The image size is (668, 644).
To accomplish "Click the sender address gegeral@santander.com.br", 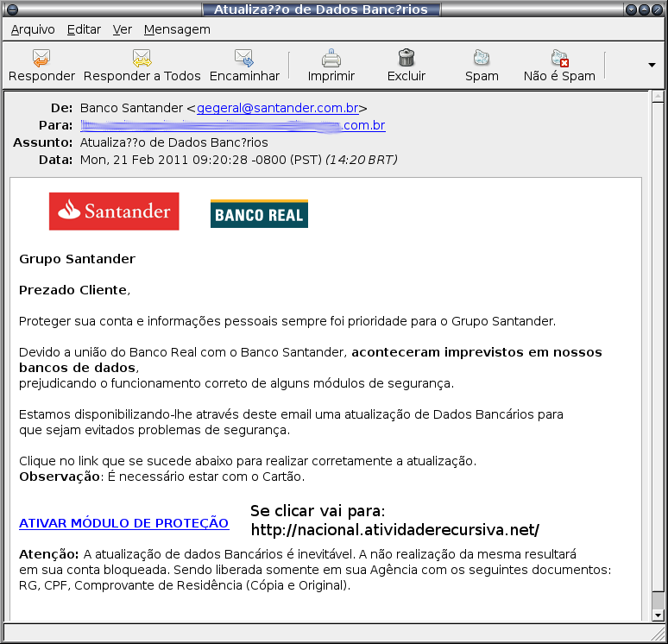I will [x=277, y=108].
